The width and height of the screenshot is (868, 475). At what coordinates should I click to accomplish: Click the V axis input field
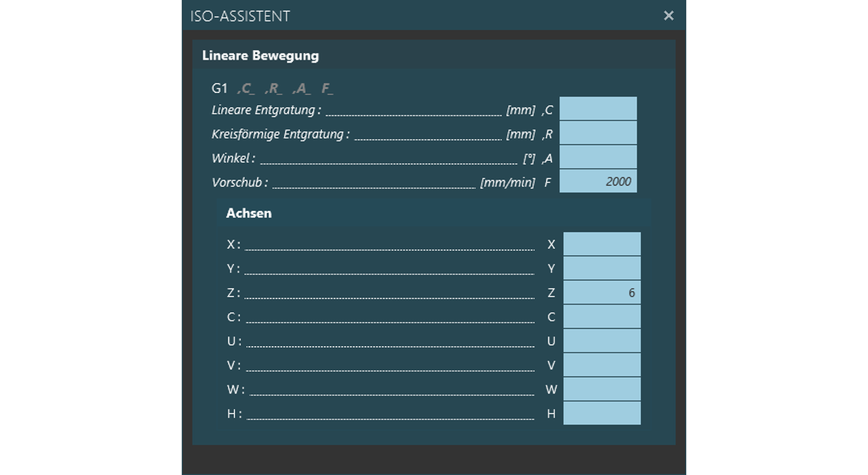click(x=601, y=365)
